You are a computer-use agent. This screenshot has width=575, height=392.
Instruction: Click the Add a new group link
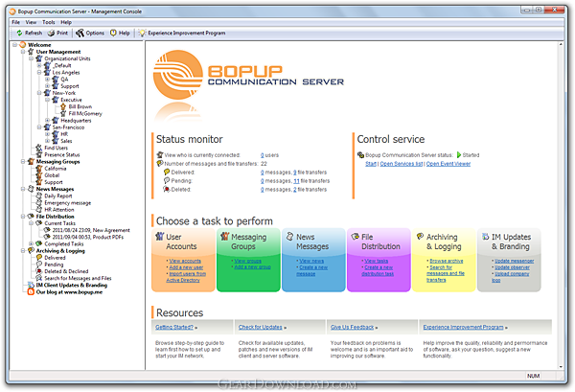252,267
